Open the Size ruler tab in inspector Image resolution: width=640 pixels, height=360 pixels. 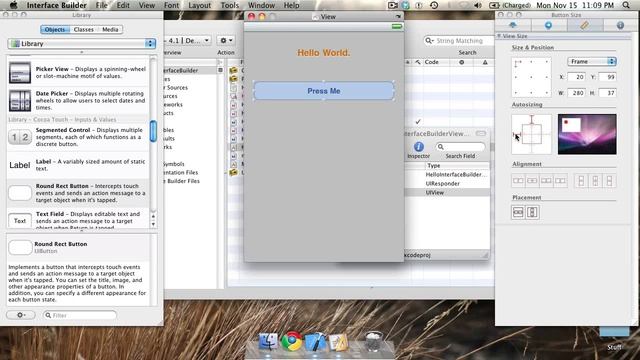(584, 25)
